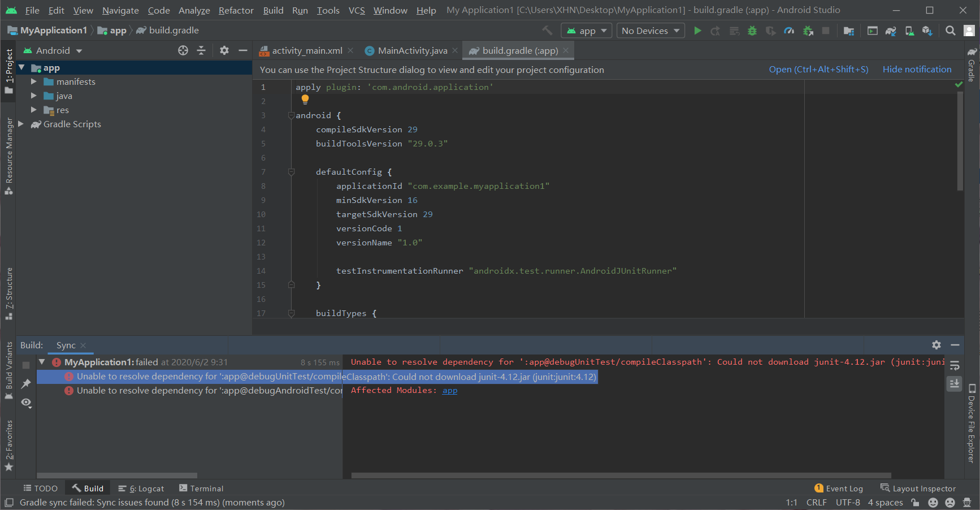Expand the java folder
The height and width of the screenshot is (510, 980).
tap(34, 96)
